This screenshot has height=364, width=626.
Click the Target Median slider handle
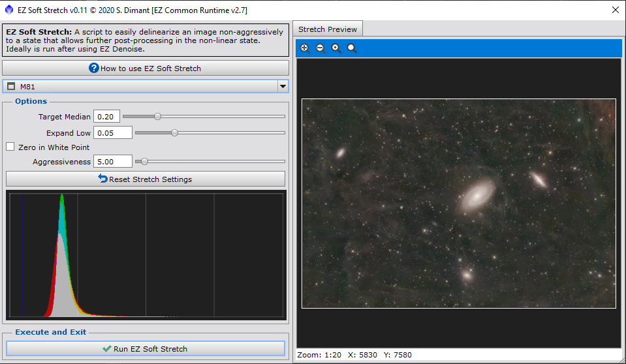click(x=157, y=117)
